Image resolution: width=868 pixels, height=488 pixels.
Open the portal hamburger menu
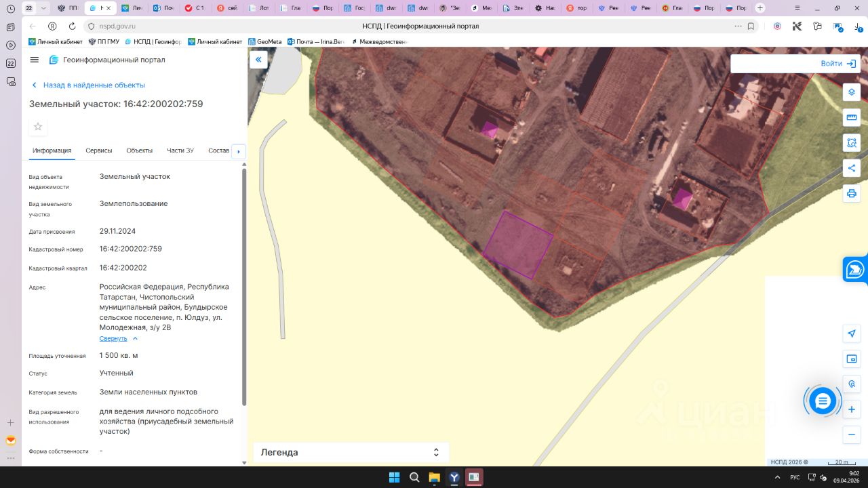[x=35, y=60]
